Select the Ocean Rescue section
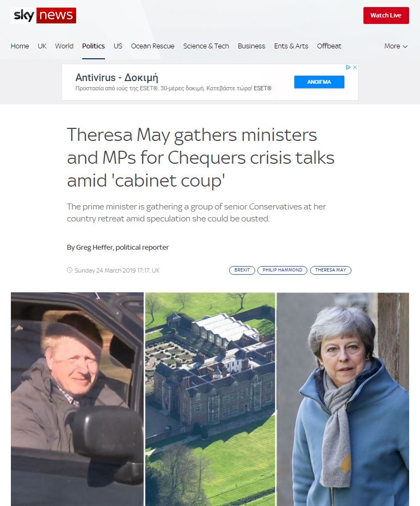 click(x=152, y=46)
